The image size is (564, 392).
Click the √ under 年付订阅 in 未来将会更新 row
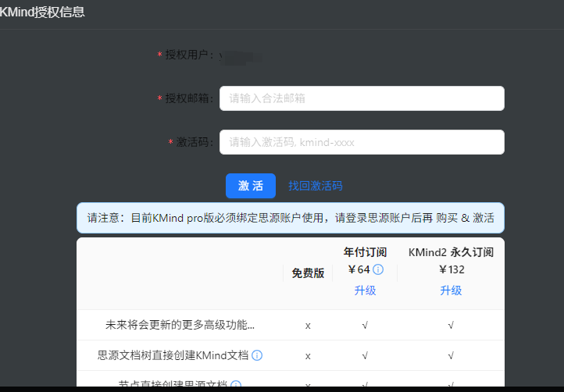click(x=365, y=326)
